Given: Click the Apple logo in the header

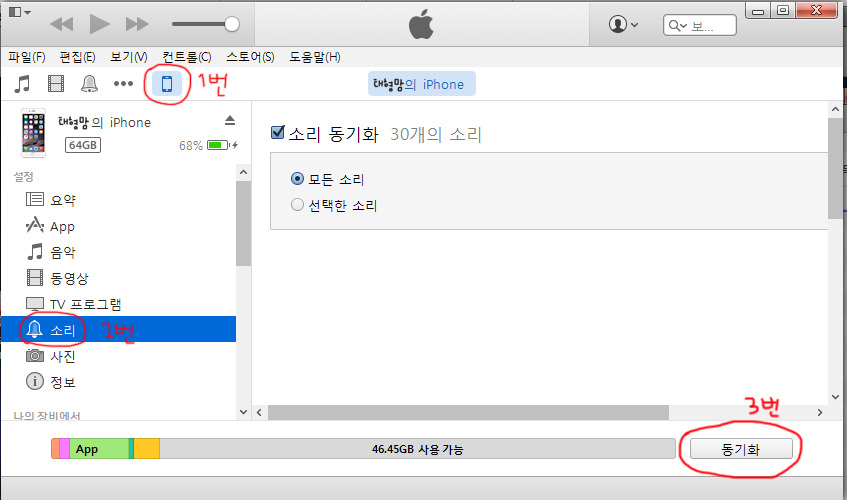Looking at the screenshot, I should point(421,24).
